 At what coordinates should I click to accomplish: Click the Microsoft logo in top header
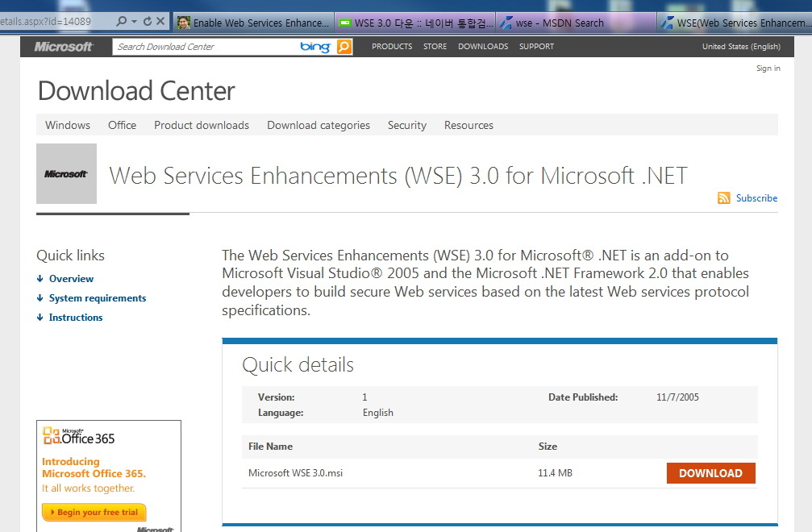click(64, 47)
